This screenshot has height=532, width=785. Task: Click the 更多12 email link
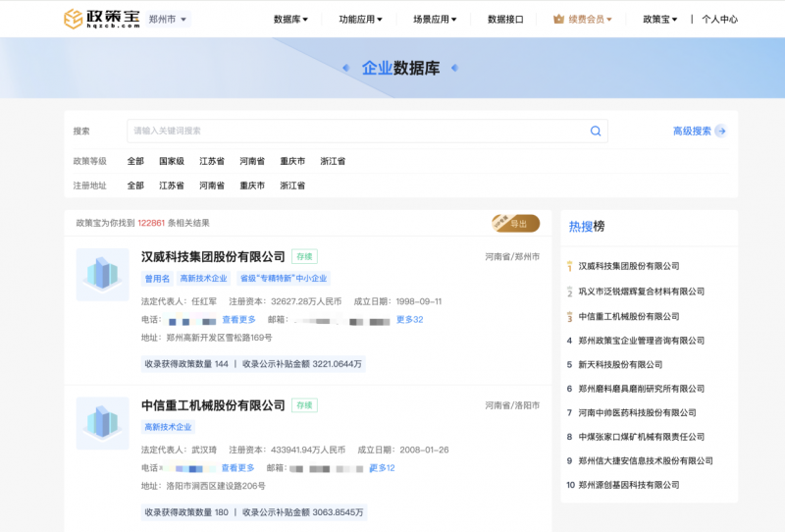(x=382, y=468)
